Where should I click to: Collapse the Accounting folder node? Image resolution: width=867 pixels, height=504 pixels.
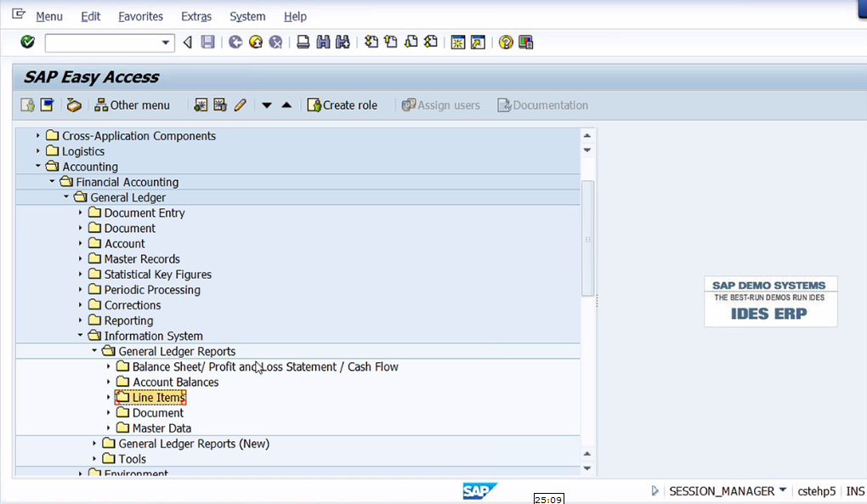click(x=37, y=166)
